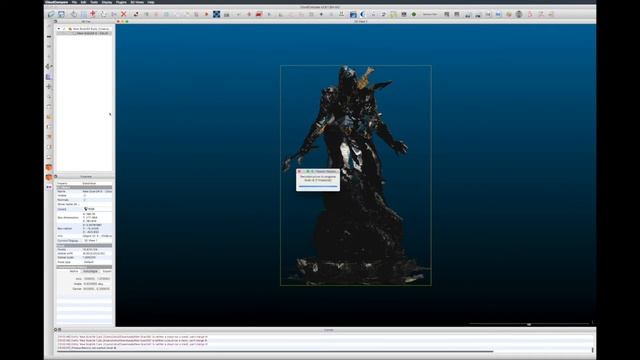
Task: Click the dark blue four-arrows toolbar icon
Action: point(216,14)
